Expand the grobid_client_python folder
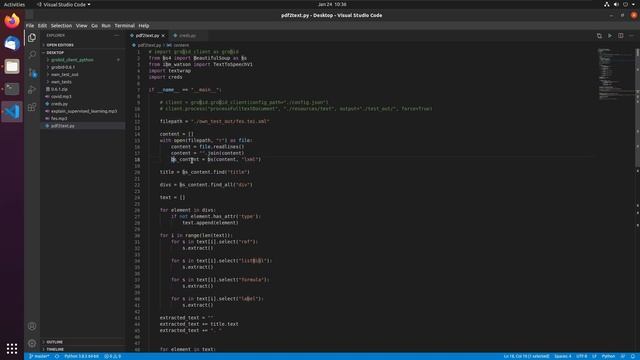This screenshot has width=640, height=360. pyautogui.click(x=72, y=60)
